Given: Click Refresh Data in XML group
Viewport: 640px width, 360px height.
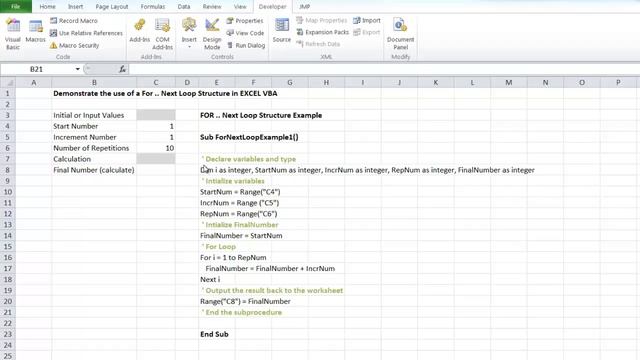Looking at the screenshot, I should click(x=318, y=44).
